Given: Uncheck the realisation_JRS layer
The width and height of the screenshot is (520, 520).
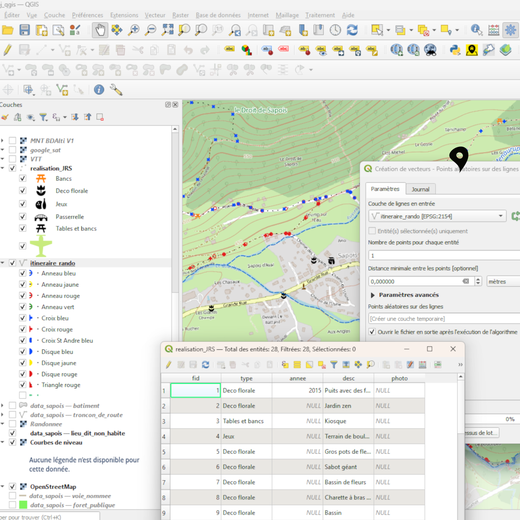Looking at the screenshot, I should click(12, 168).
